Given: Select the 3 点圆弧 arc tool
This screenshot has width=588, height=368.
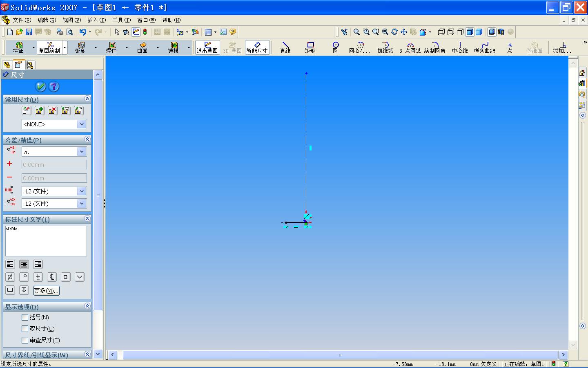Looking at the screenshot, I should [410, 47].
